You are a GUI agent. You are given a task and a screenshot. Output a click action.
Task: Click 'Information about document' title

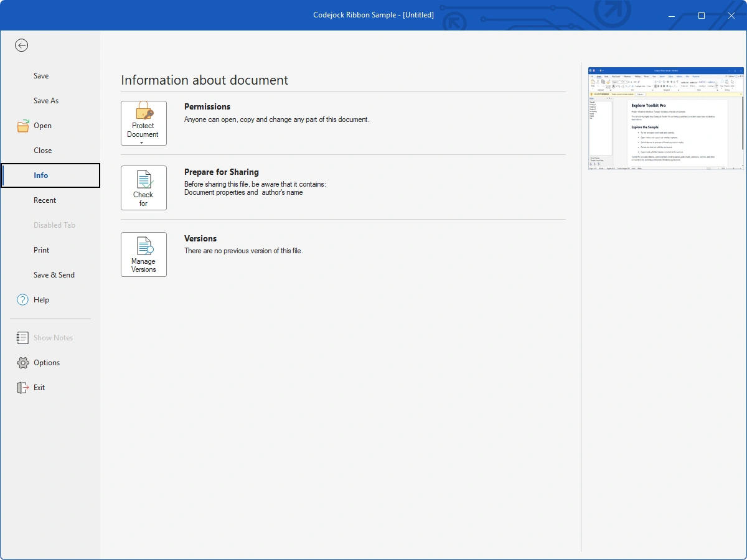(205, 80)
